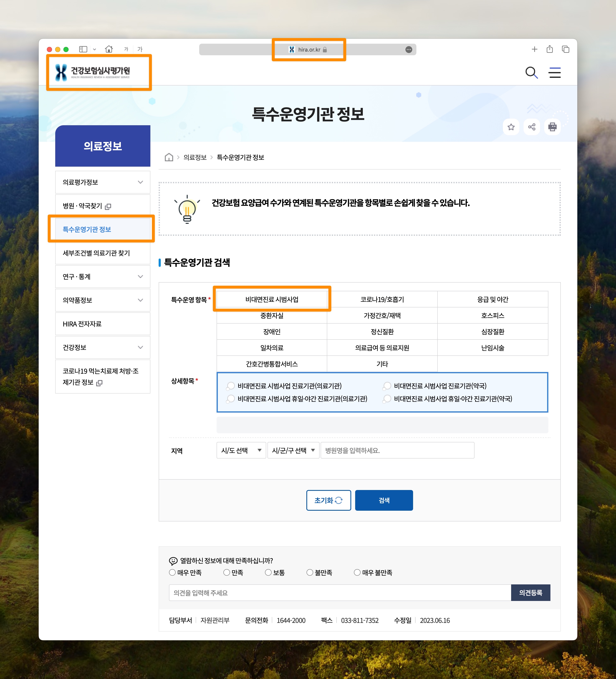This screenshot has height=679, width=616.
Task: Click the print page icon
Action: [x=552, y=127]
